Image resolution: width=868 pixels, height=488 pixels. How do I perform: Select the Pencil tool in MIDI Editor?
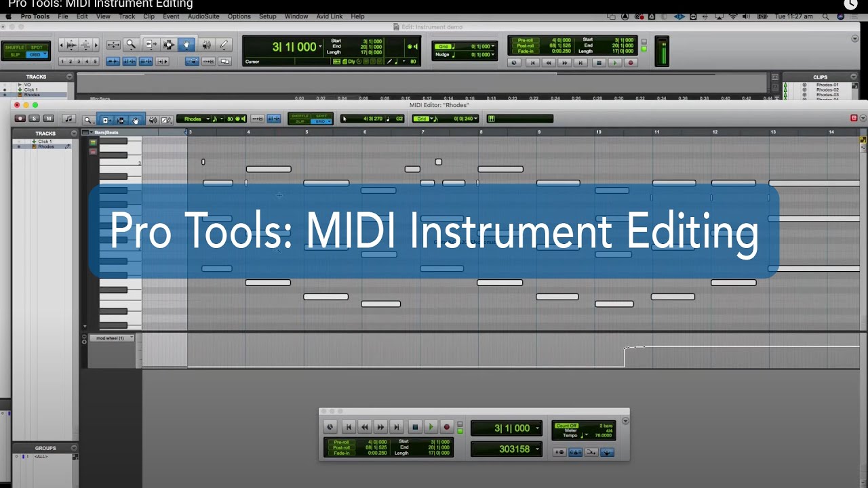pyautogui.click(x=166, y=120)
